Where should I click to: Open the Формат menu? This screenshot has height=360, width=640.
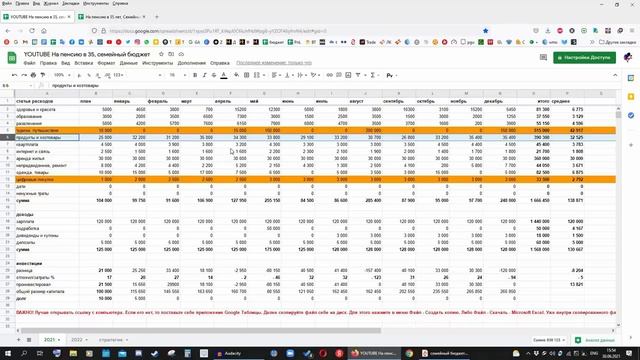pos(106,63)
